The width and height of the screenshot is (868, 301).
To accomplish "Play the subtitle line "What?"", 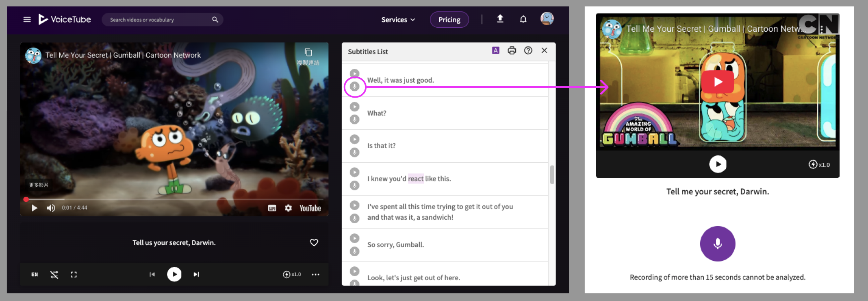I will (355, 107).
